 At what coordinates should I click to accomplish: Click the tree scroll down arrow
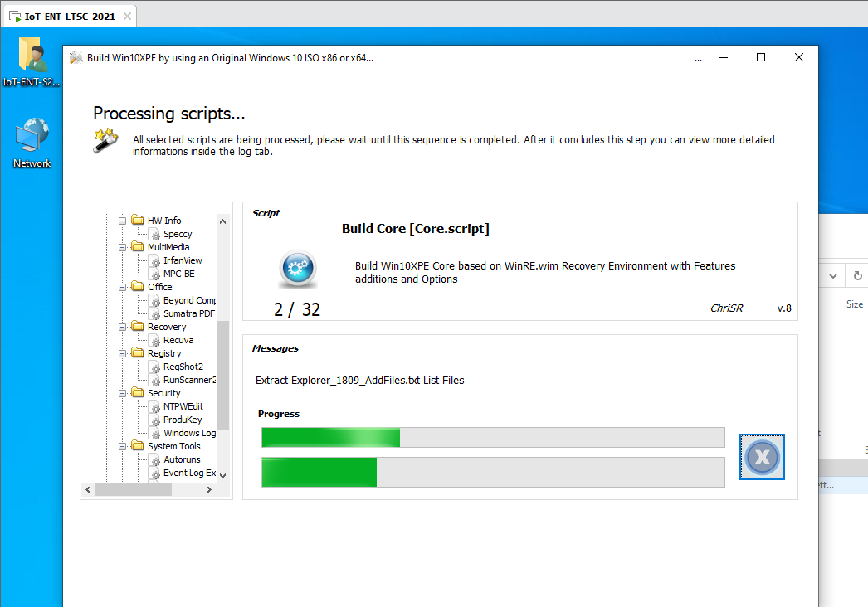tap(222, 475)
